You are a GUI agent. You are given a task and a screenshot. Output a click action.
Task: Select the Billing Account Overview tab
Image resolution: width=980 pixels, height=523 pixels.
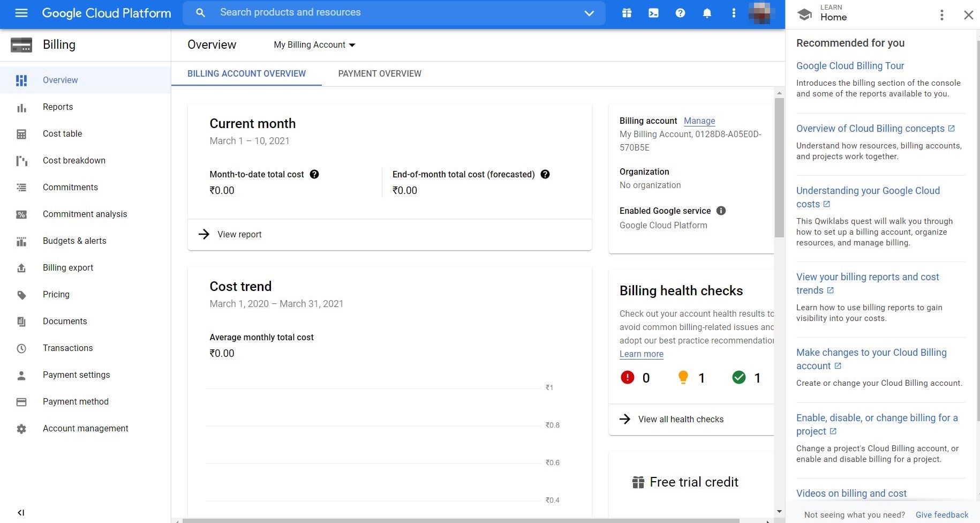point(246,73)
